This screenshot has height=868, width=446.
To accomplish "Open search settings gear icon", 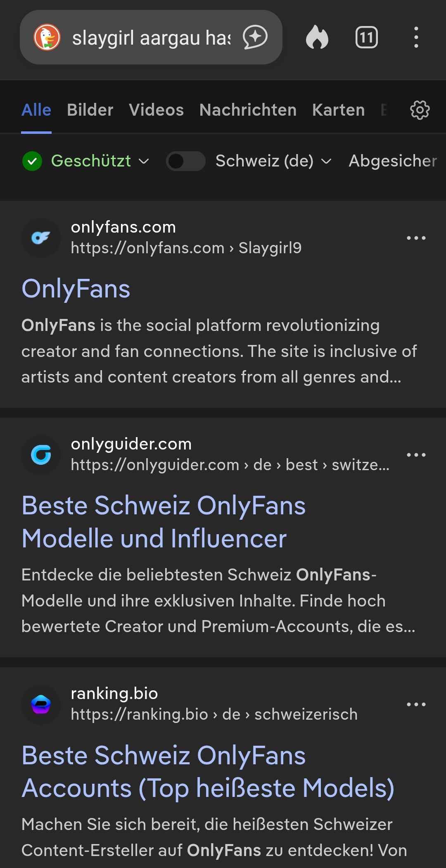I will (x=420, y=110).
